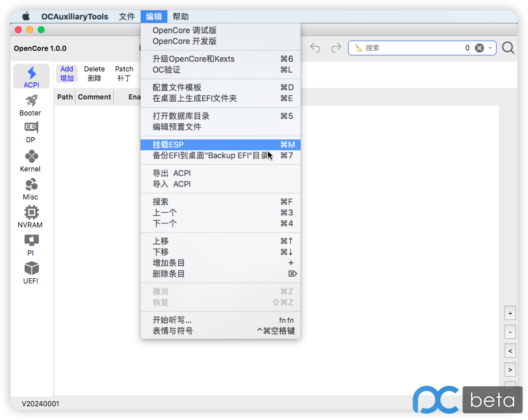Click the redo arrow in toolbar
This screenshot has height=420, width=528.
point(336,48)
